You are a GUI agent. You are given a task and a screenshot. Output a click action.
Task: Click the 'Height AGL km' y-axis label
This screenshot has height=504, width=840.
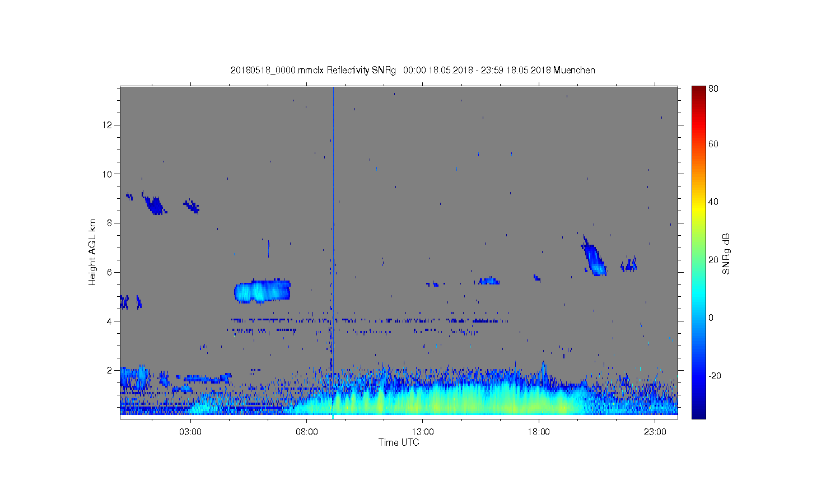(92, 252)
